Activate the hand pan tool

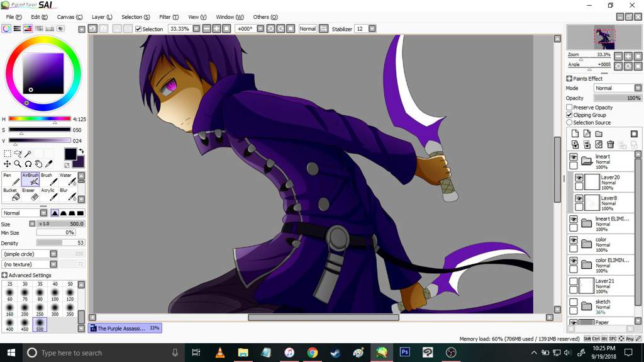click(38, 164)
